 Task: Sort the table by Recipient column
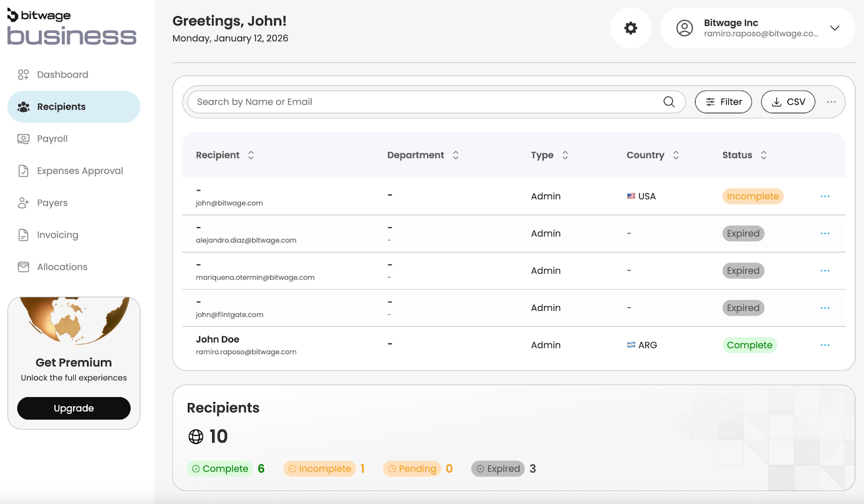[251, 155]
